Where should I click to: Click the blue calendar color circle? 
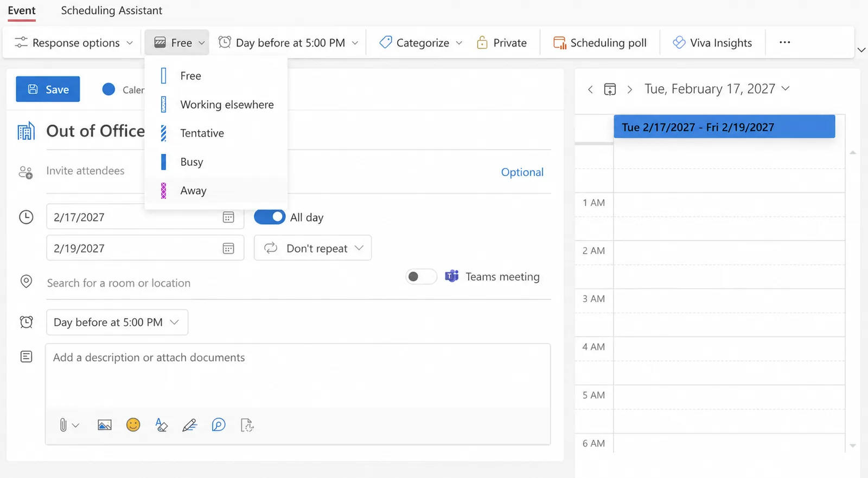click(x=108, y=89)
